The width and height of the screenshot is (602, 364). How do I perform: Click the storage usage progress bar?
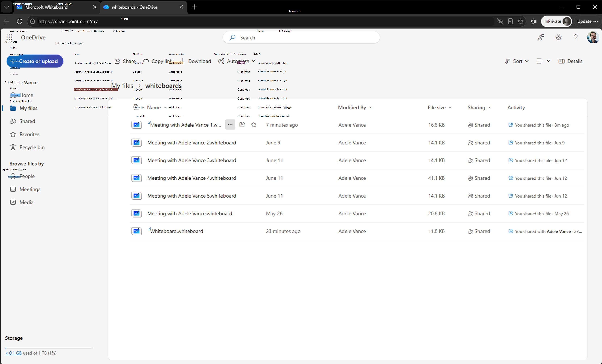(49, 348)
